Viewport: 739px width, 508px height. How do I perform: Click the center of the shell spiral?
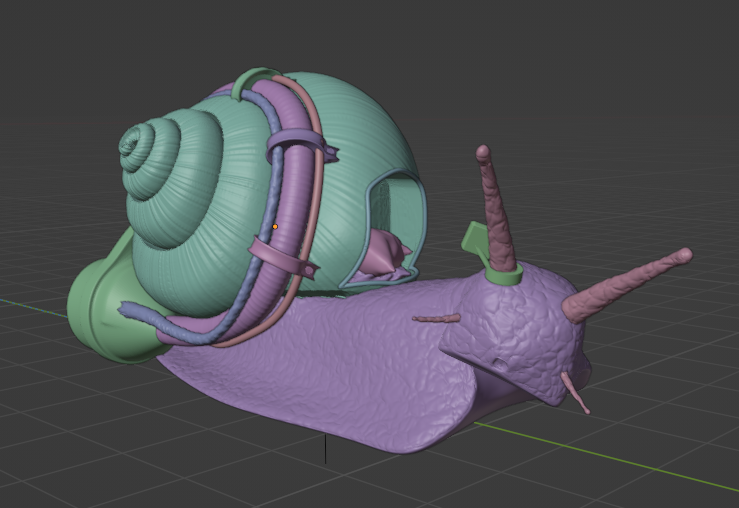click(130, 146)
